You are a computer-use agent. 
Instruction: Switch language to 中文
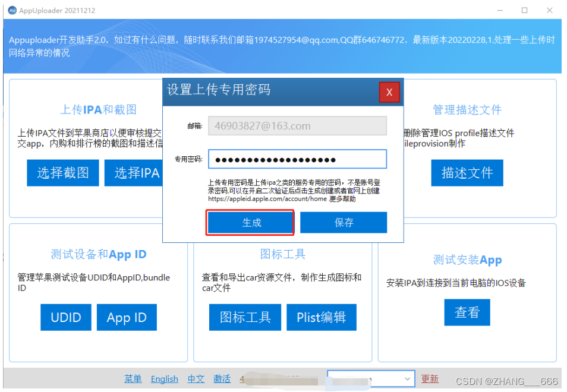pos(196,378)
